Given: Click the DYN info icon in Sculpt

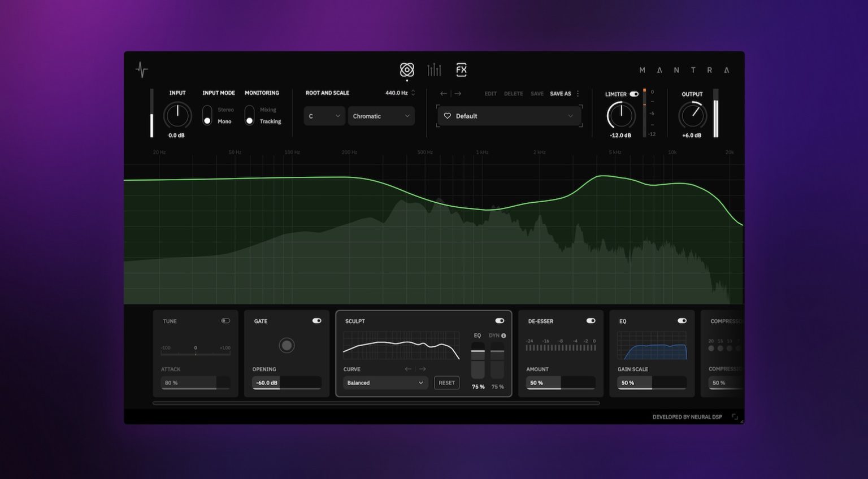Looking at the screenshot, I should click(x=503, y=335).
